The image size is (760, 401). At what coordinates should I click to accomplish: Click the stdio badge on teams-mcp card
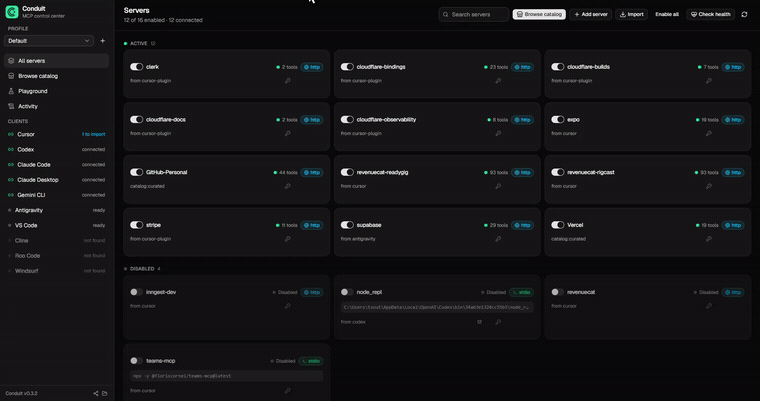[311, 361]
